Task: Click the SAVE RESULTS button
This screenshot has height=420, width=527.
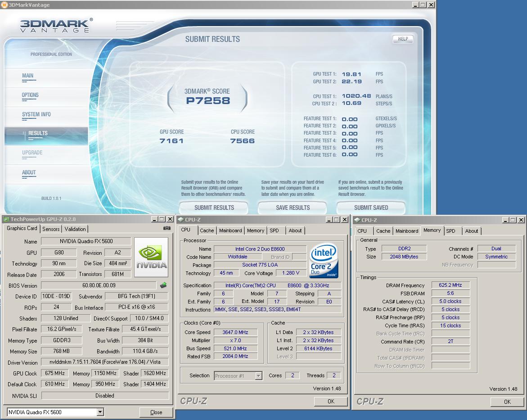Action: coord(293,208)
